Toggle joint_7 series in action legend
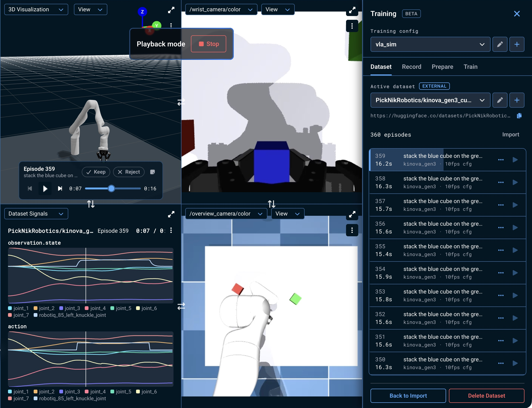This screenshot has height=408, width=532. point(18,398)
